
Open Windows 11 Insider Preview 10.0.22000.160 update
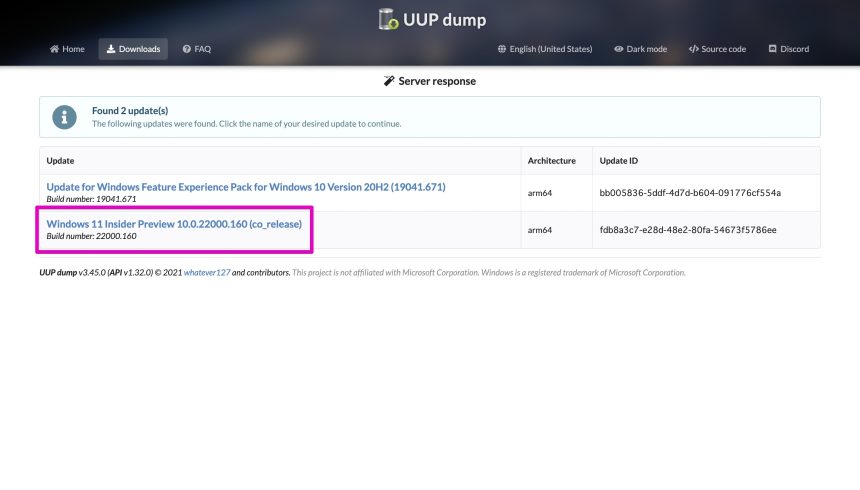point(174,224)
